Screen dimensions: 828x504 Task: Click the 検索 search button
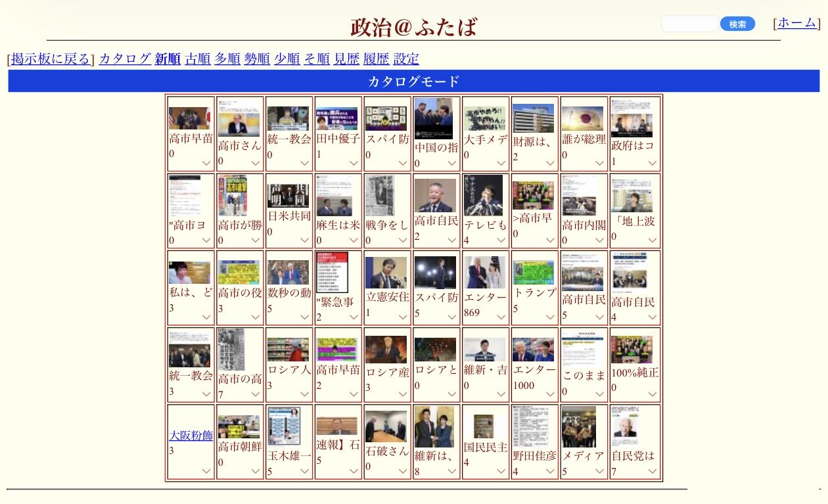(737, 24)
